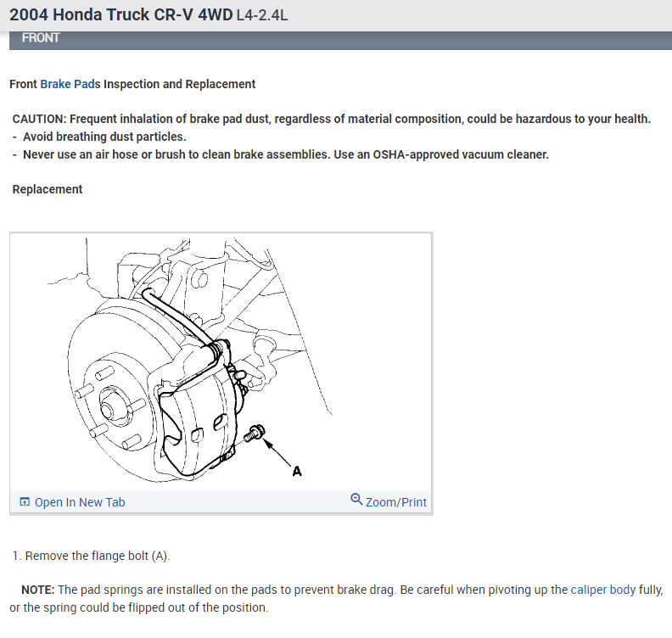This screenshot has height=638, width=672.
Task: Click the Zoom/Print text link
Action: [x=396, y=502]
